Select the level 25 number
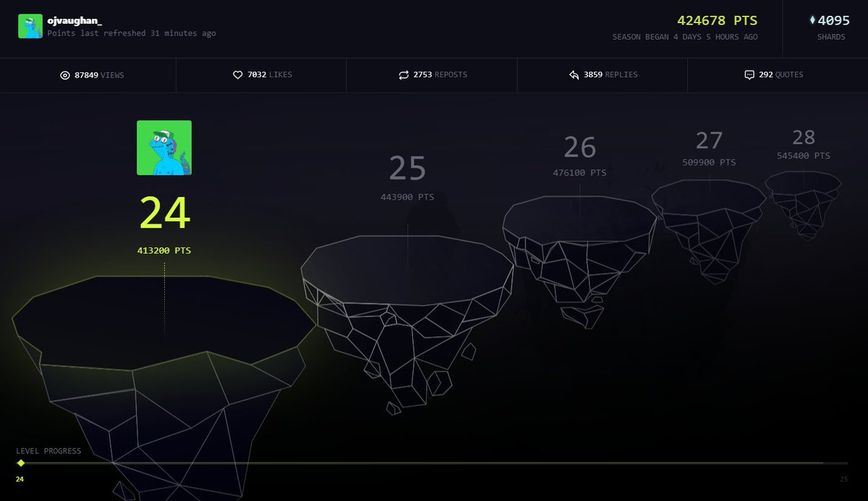 click(407, 168)
